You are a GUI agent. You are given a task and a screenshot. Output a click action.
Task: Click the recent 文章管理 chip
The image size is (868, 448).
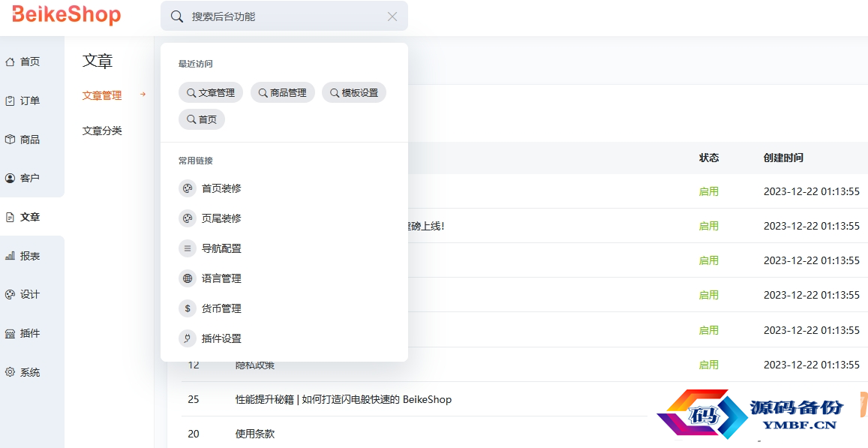coord(211,93)
